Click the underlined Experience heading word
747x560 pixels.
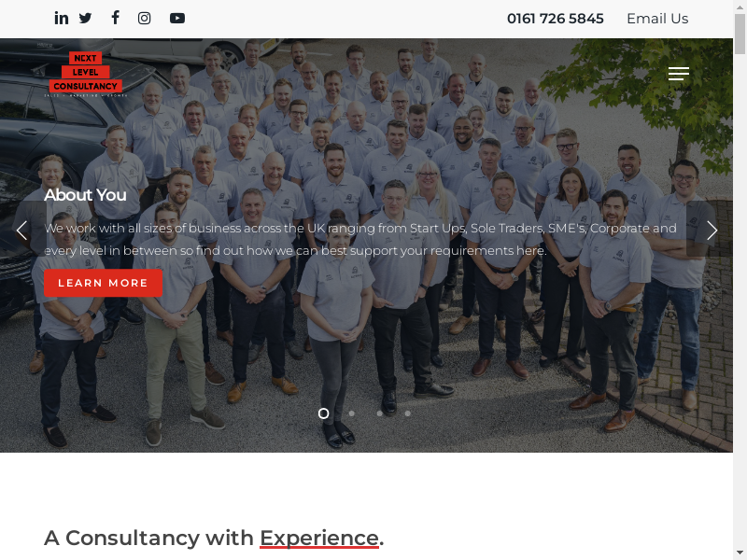pyautogui.click(x=319, y=539)
